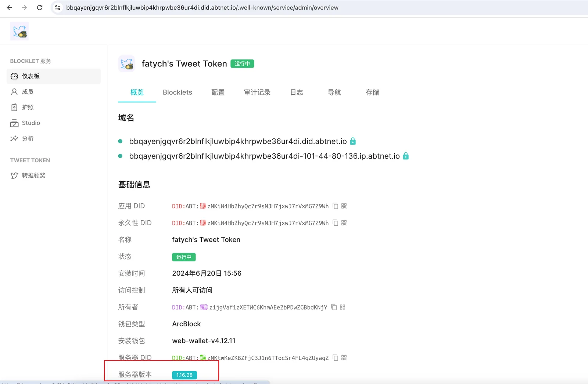Screen dimensions: 588x384
Task: Switch to the 日志 tab
Action: coord(297,93)
